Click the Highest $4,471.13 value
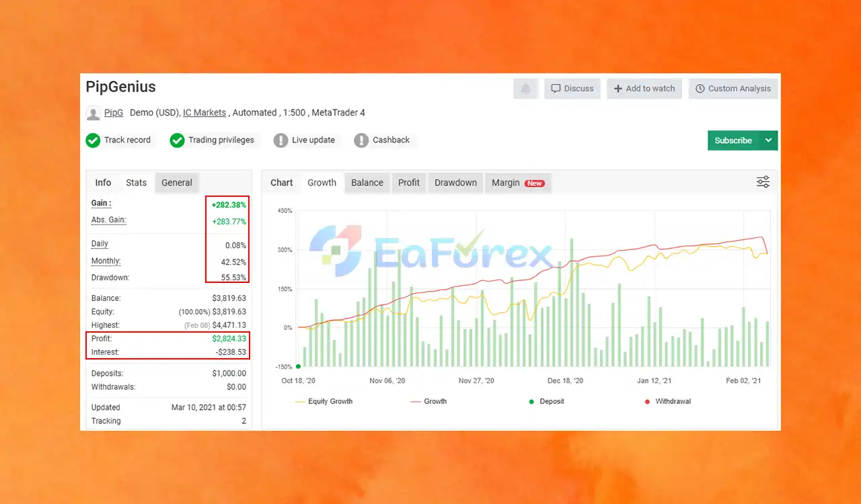Screen dimensions: 861x504 [x=229, y=325]
